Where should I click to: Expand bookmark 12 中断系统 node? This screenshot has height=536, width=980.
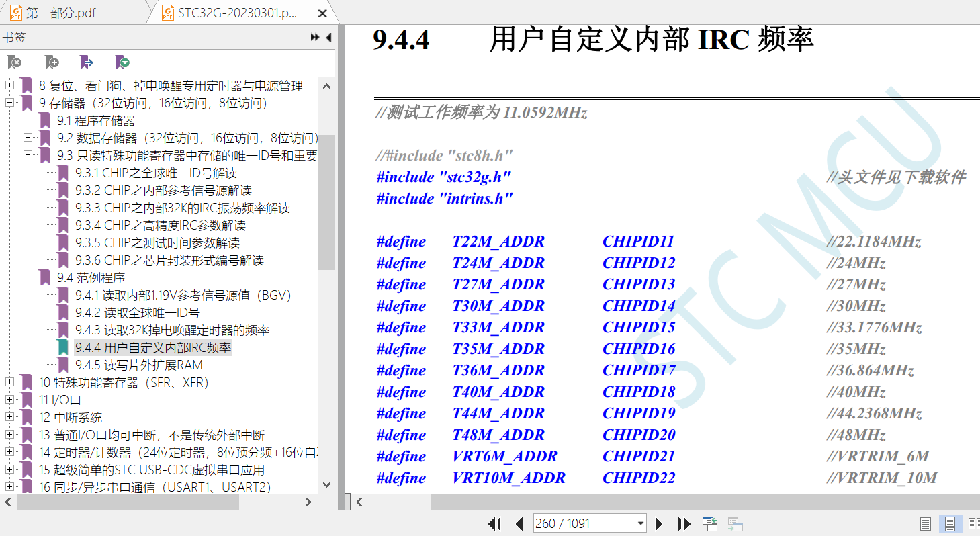pos(10,417)
